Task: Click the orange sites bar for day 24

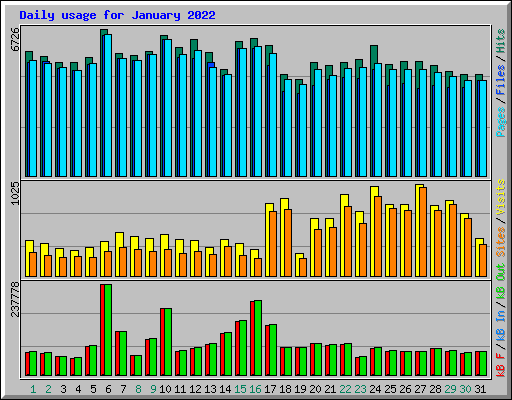Action: 378,236
